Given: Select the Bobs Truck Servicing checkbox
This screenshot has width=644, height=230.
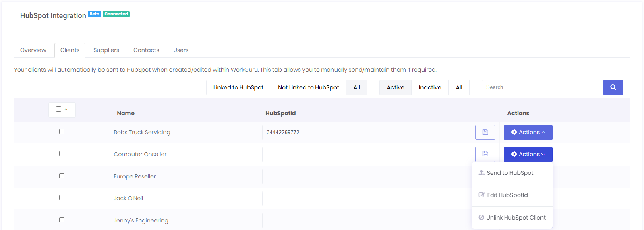Looking at the screenshot, I should pyautogui.click(x=62, y=132).
